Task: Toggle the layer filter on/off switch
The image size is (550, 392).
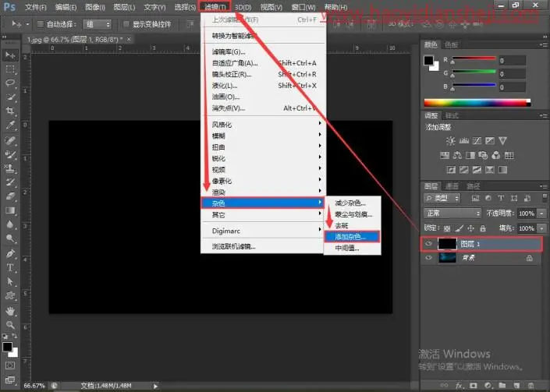Action: pyautogui.click(x=544, y=197)
